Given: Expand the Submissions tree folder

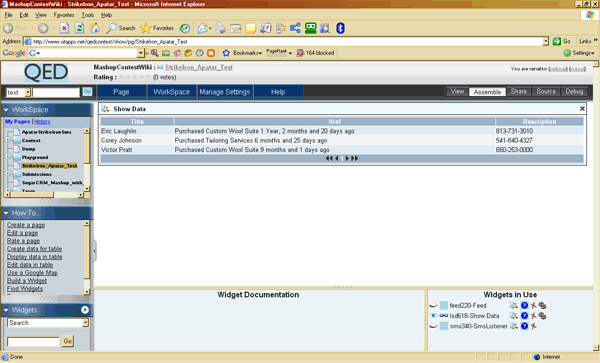Looking at the screenshot, I should pos(8,174).
